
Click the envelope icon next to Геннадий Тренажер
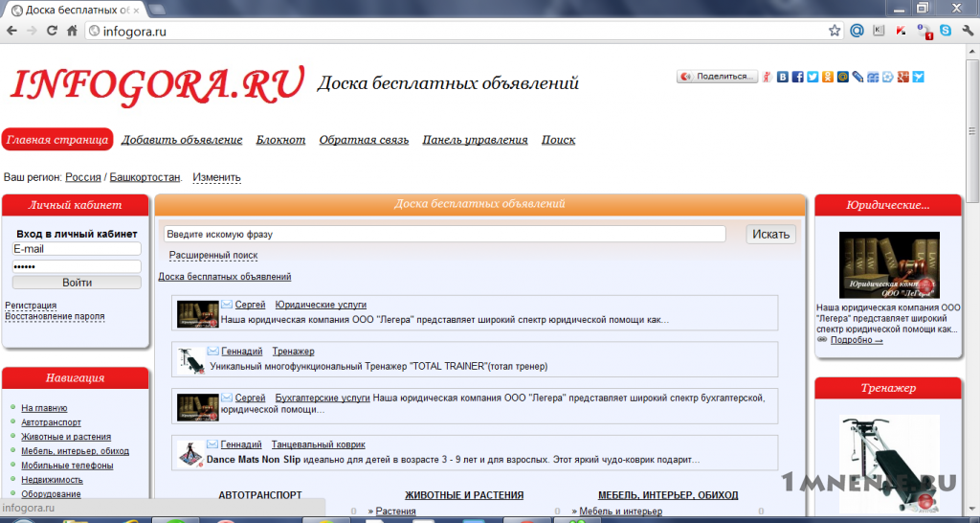[213, 351]
